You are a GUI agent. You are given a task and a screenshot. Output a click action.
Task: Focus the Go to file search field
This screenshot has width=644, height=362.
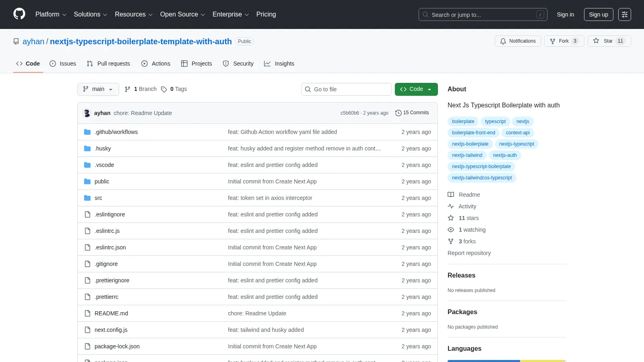(346, 89)
